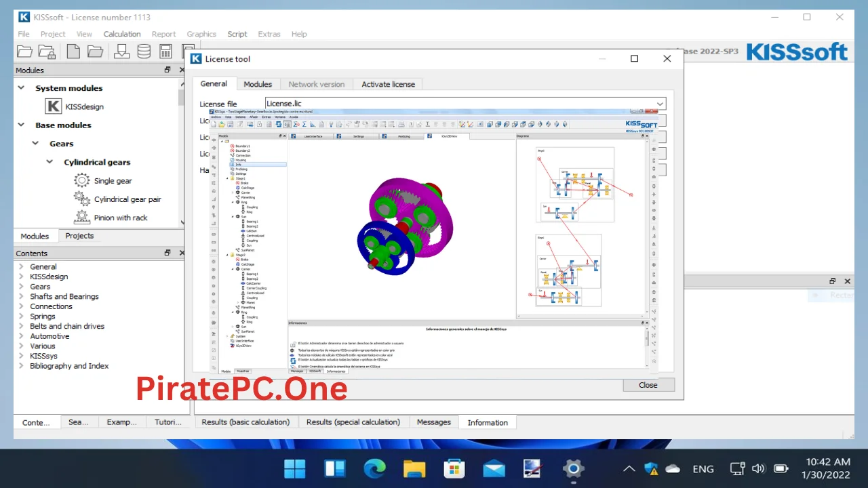The height and width of the screenshot is (488, 868).
Task: Open Mail app from taskbar
Action: pyautogui.click(x=494, y=468)
